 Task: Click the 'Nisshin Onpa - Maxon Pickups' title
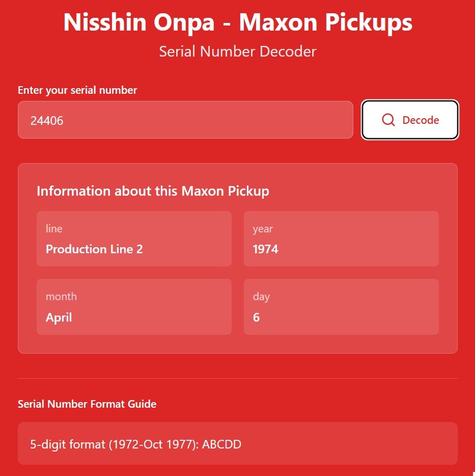click(x=238, y=22)
